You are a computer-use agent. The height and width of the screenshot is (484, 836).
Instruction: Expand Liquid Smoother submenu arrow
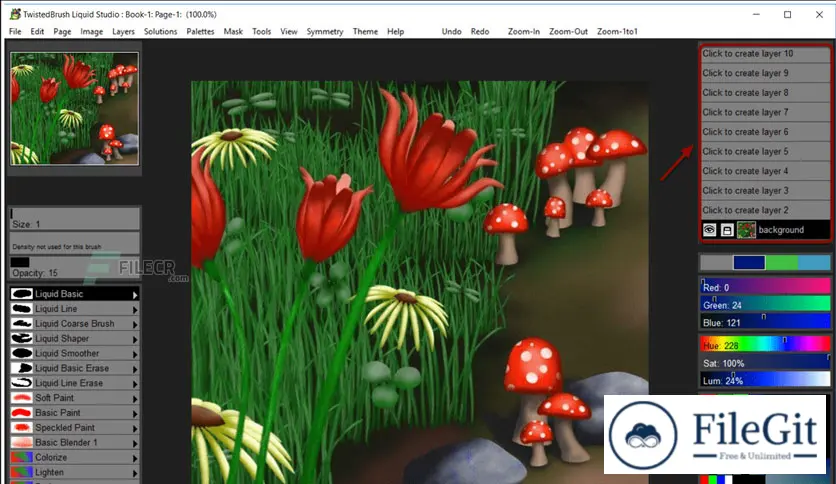(x=135, y=354)
